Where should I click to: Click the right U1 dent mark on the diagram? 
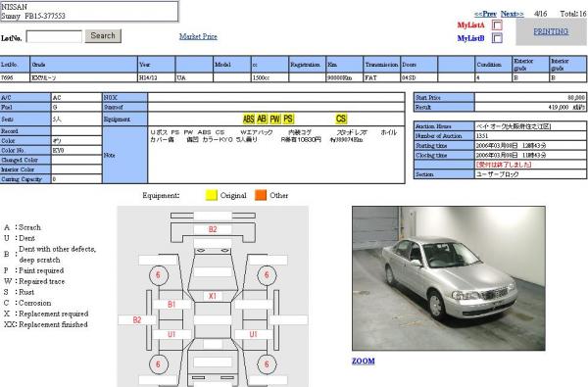254,334
